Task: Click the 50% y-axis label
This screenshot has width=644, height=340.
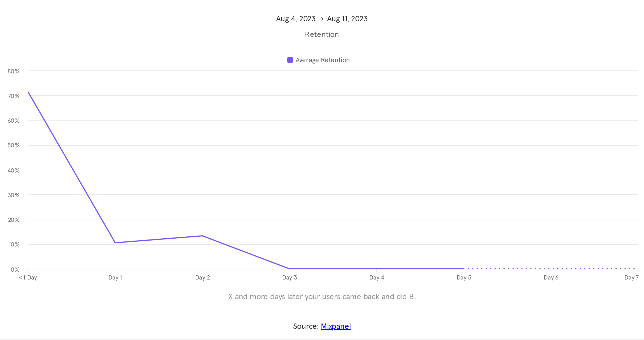Action: point(13,145)
